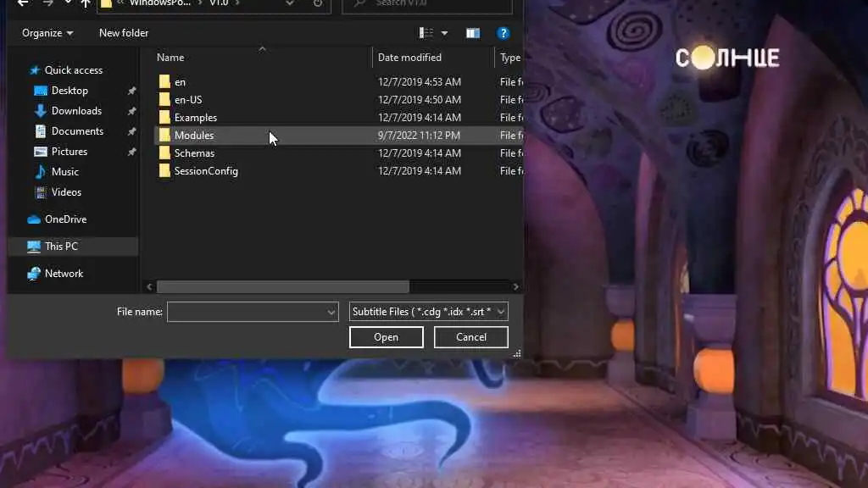868x488 pixels.
Task: Click the WindowsPo... breadcrumb segment
Action: pos(160,3)
